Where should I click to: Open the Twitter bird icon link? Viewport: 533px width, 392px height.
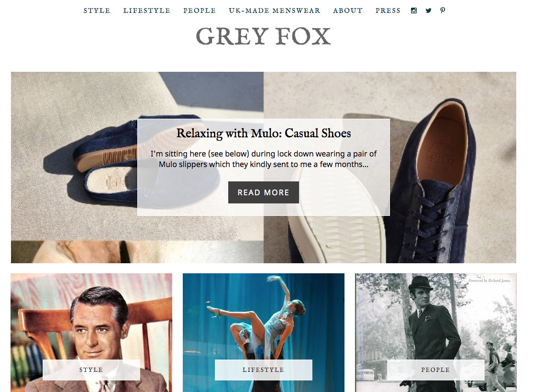(428, 11)
